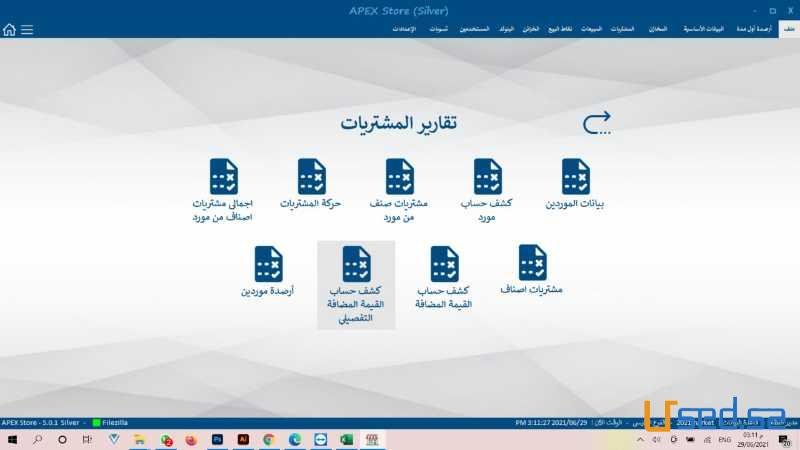Click the back arrow beside تقارير المشتريات
Viewport: 800px width, 450px height.
pos(597,123)
